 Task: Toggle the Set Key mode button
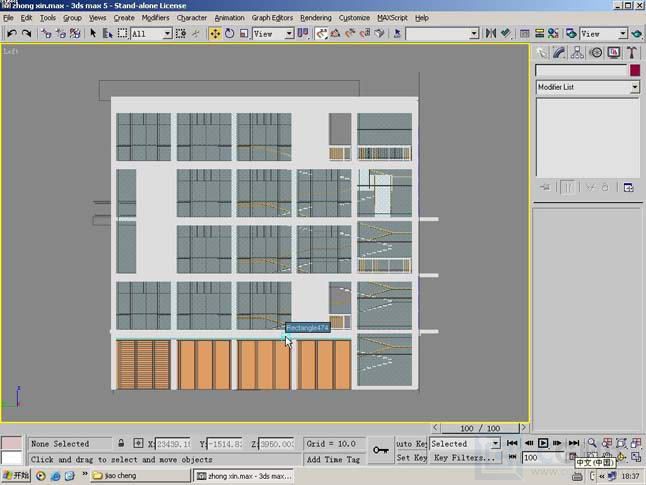point(411,458)
